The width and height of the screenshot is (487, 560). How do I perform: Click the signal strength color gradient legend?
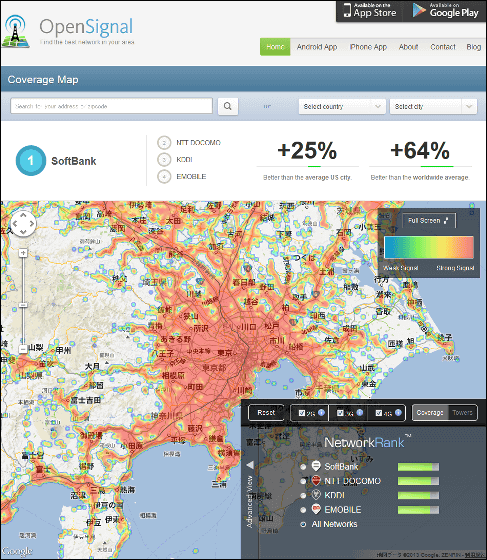429,247
